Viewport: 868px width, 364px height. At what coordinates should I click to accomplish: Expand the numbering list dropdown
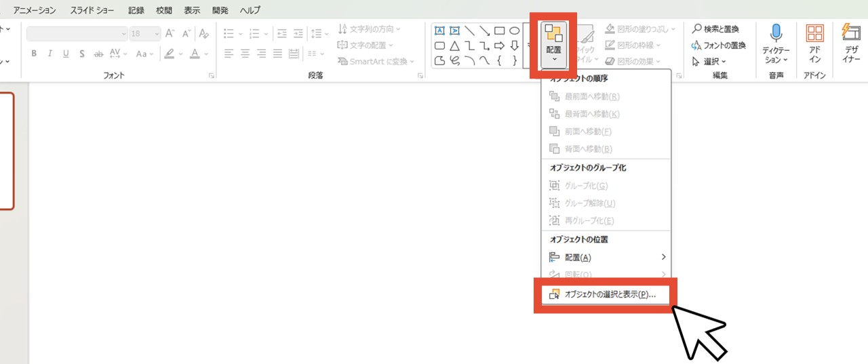266,33
